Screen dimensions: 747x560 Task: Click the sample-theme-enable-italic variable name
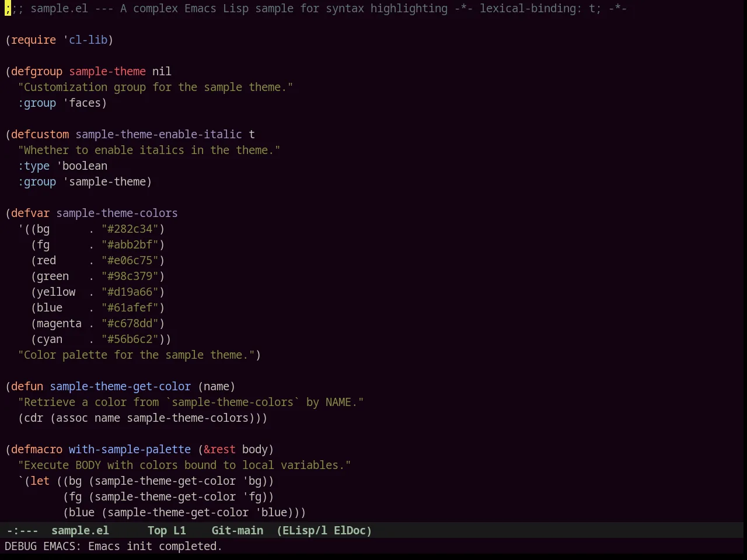tap(159, 134)
